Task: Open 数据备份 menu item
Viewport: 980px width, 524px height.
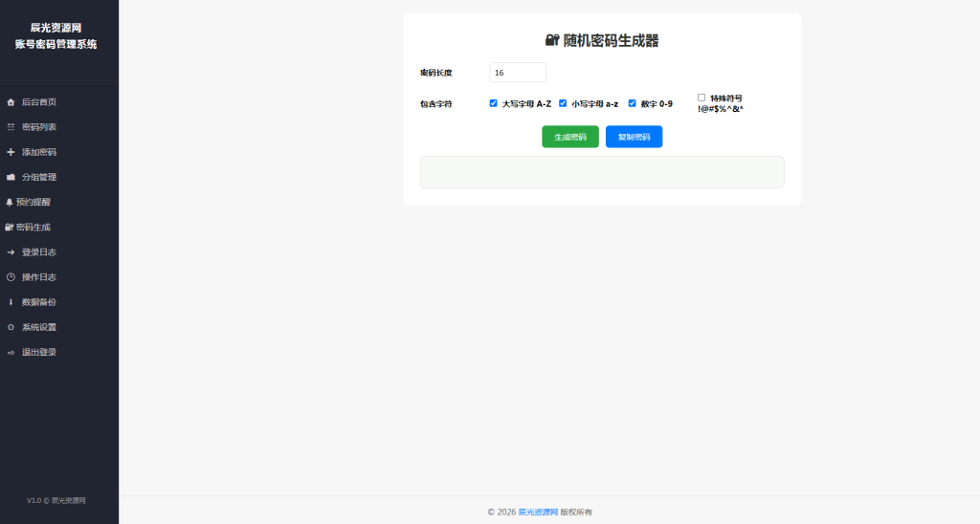Action: pyautogui.click(x=58, y=302)
